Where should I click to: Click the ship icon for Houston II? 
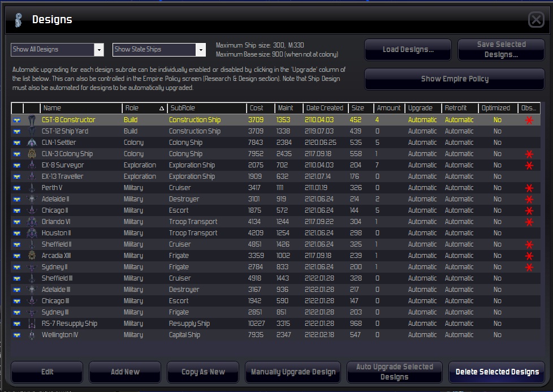pyautogui.click(x=32, y=233)
